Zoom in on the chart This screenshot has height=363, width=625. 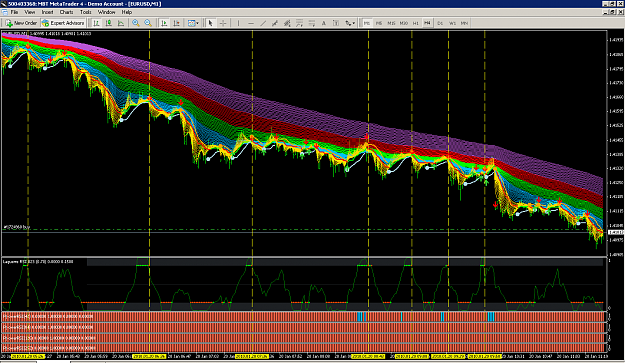pyautogui.click(x=136, y=23)
